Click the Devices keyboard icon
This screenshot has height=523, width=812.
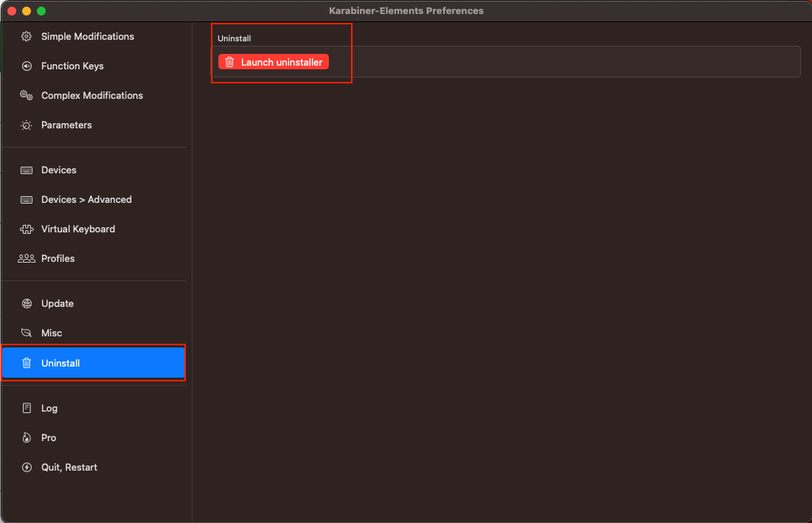(x=27, y=170)
